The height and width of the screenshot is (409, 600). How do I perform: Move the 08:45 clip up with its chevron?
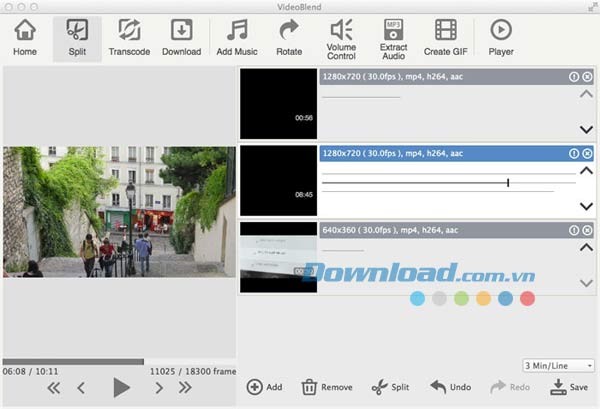pyautogui.click(x=586, y=171)
